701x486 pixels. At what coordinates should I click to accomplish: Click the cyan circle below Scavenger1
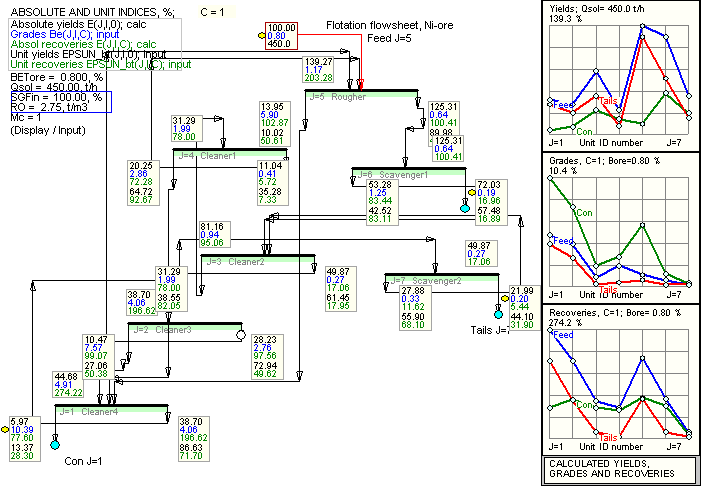pos(464,207)
